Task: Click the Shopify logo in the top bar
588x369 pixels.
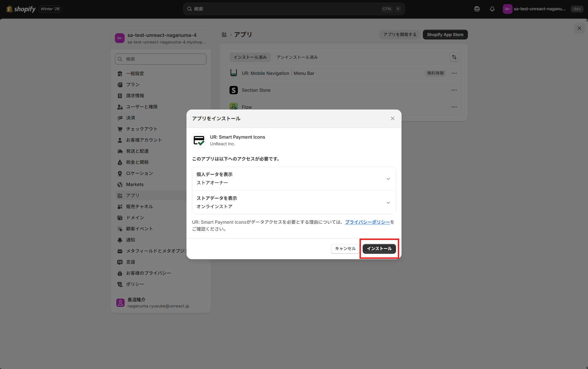Action: pyautogui.click(x=9, y=9)
